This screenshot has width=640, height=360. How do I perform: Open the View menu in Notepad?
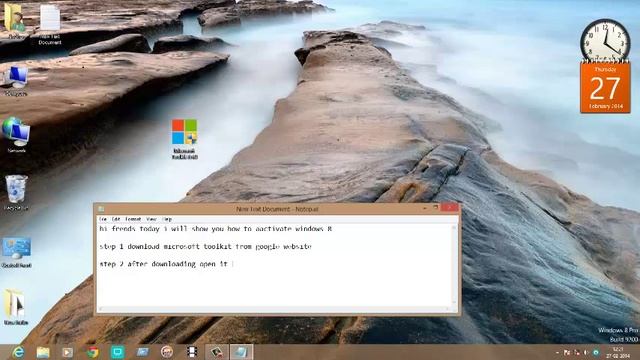[x=151, y=219]
